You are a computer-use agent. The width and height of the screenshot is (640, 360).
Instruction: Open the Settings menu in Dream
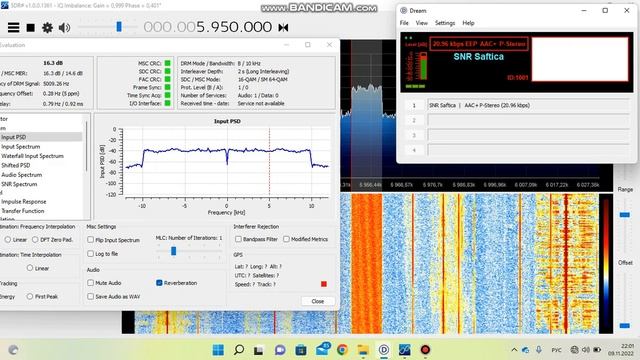(x=445, y=23)
